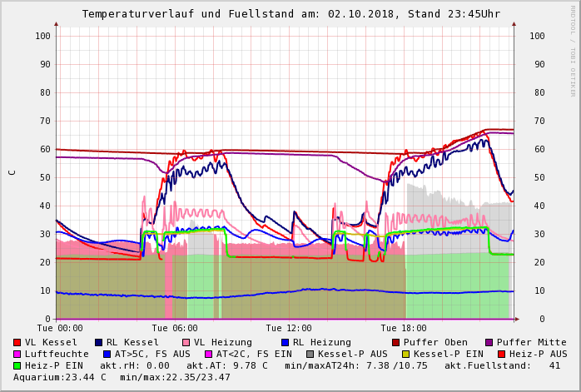Select the green Heiz-P EIN legend square

[17, 365]
